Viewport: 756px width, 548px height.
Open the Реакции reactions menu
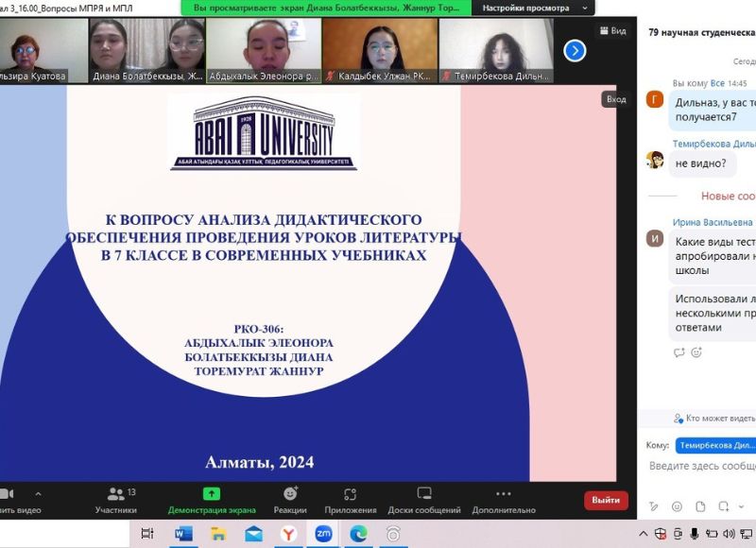[290, 500]
